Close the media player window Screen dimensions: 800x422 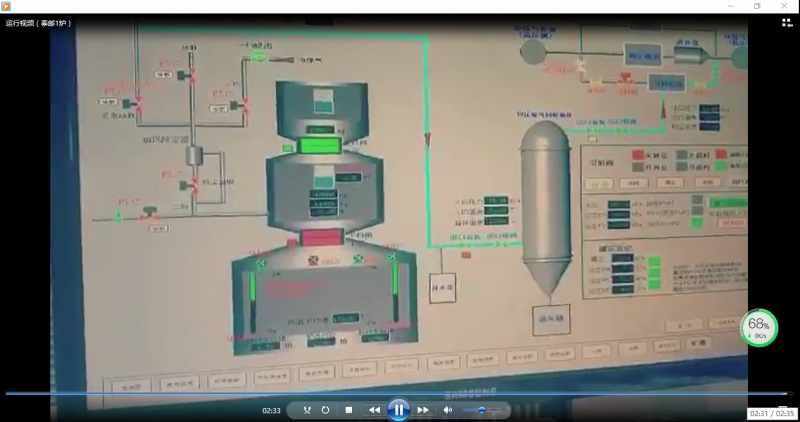tap(786, 6)
